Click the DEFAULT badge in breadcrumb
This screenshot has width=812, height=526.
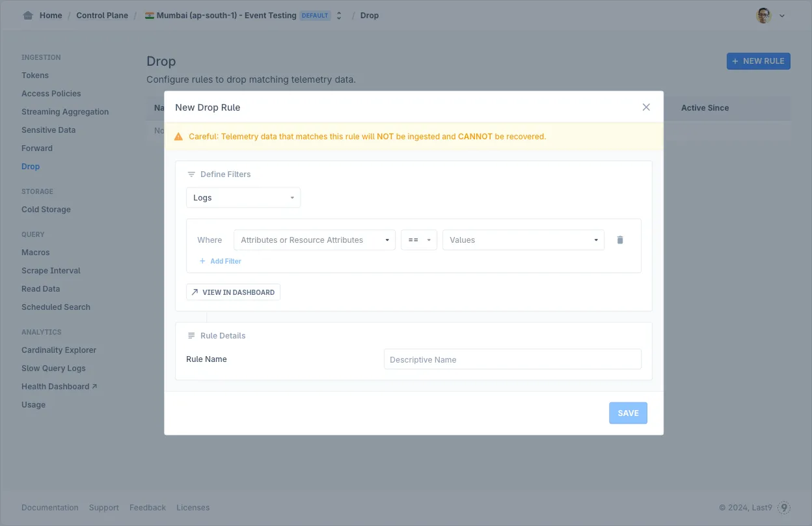click(316, 16)
